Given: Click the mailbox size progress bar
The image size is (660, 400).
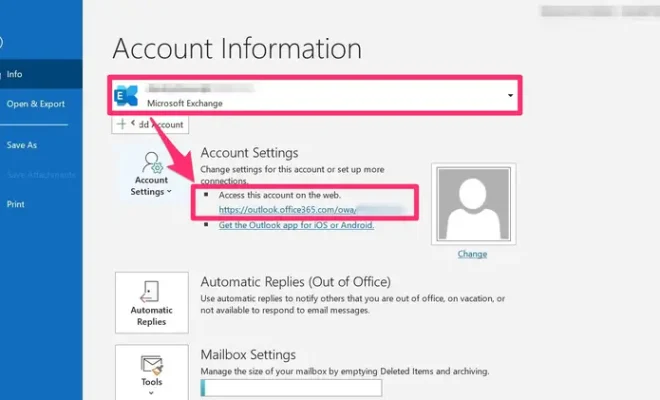Looking at the screenshot, I should pyautogui.click(x=291, y=388).
